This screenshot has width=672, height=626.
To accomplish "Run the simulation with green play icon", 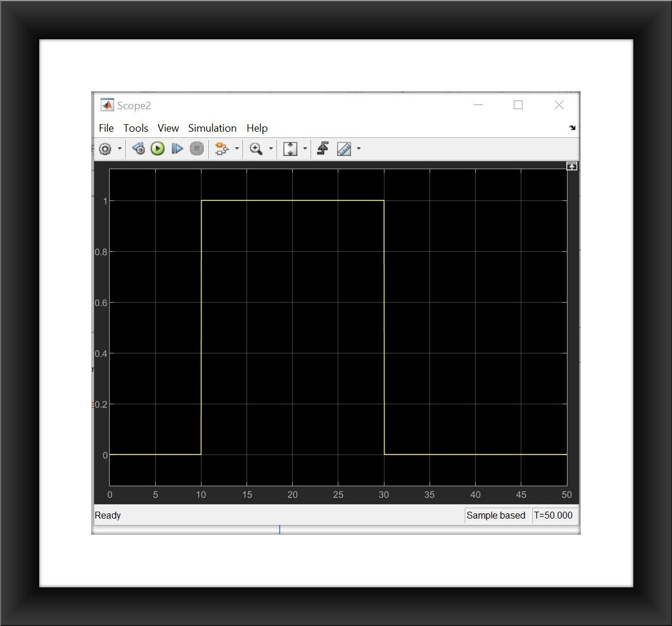I will [158, 148].
